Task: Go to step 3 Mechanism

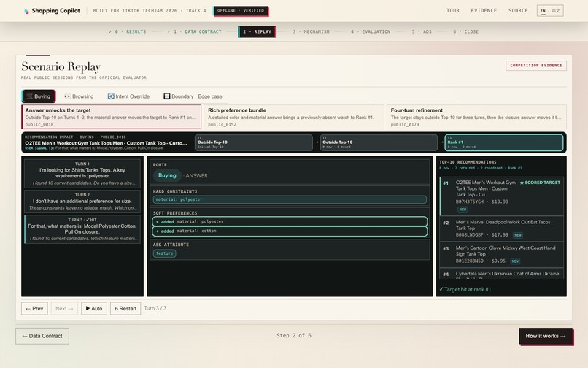Action: coord(311,32)
